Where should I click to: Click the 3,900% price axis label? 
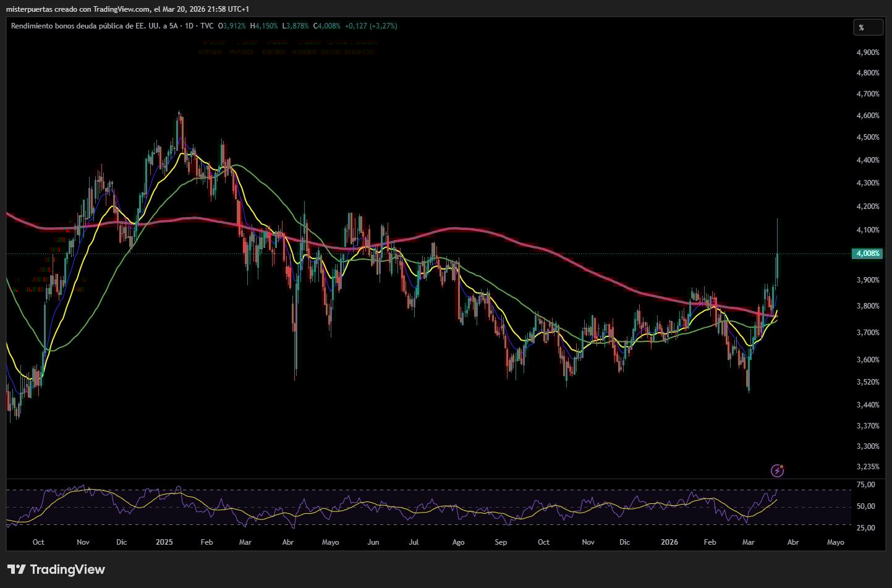pos(868,280)
